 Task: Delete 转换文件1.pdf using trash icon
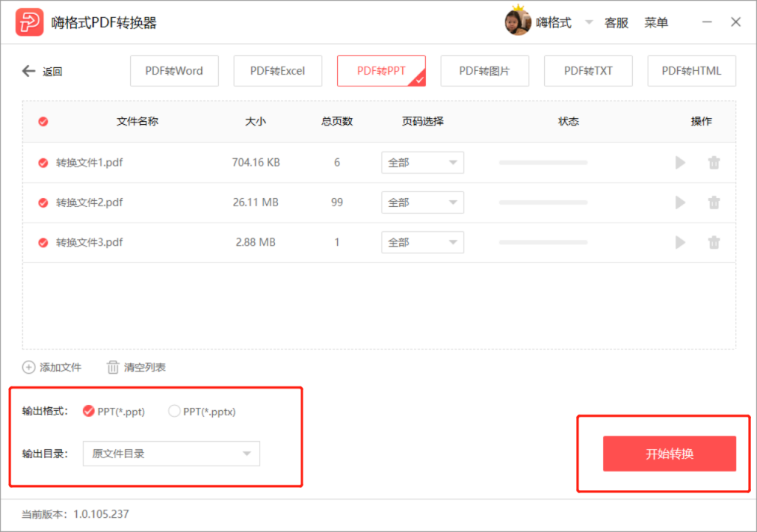click(x=714, y=163)
